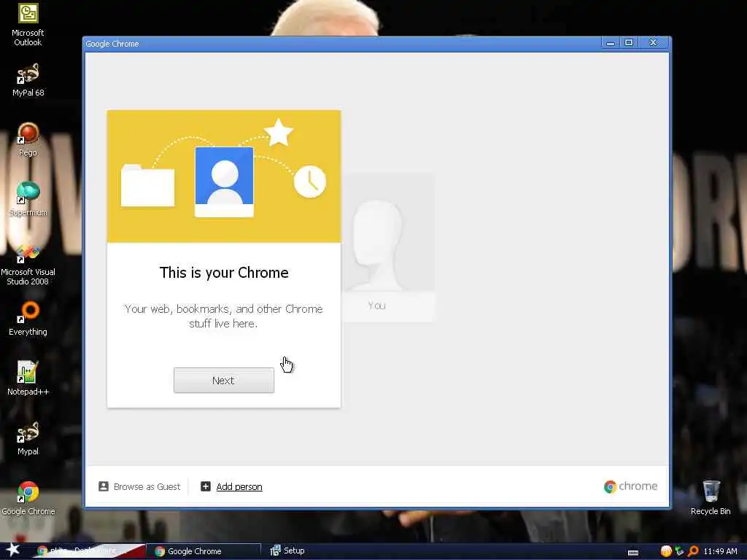Viewport: 747px width, 560px height.
Task: Switch to Google Chrome taskbar button
Action: [204, 551]
